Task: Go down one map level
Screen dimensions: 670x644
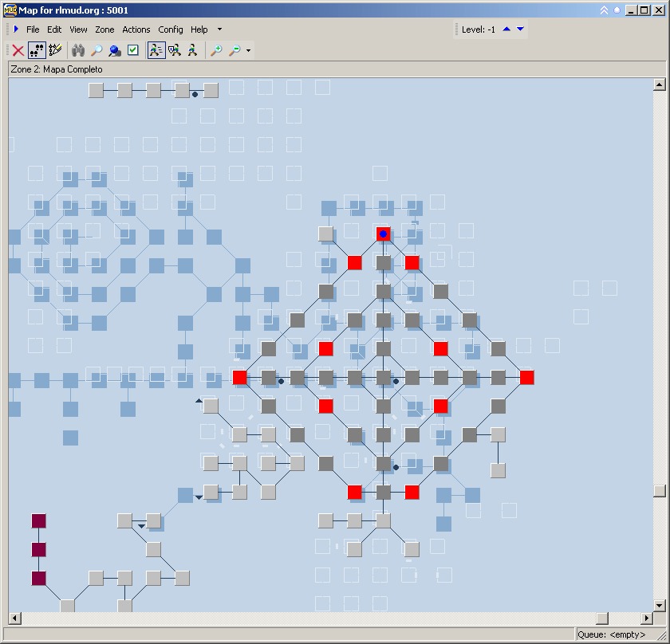Action: pyautogui.click(x=520, y=29)
